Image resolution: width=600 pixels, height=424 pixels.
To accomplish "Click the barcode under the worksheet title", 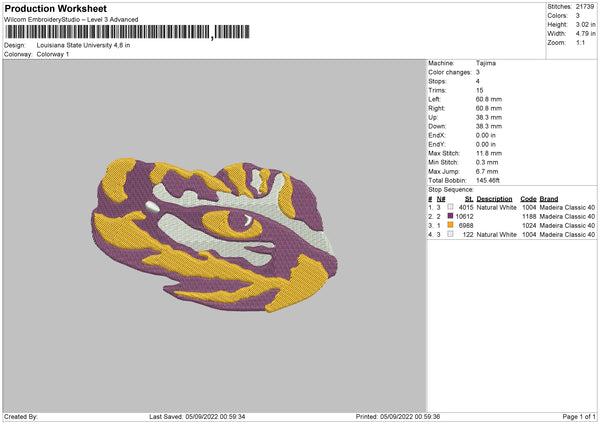I will click(127, 32).
